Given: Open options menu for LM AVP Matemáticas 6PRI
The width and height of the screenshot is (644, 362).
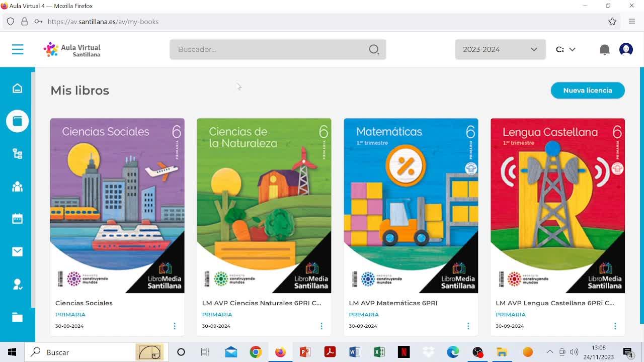Looking at the screenshot, I should pos(468,326).
